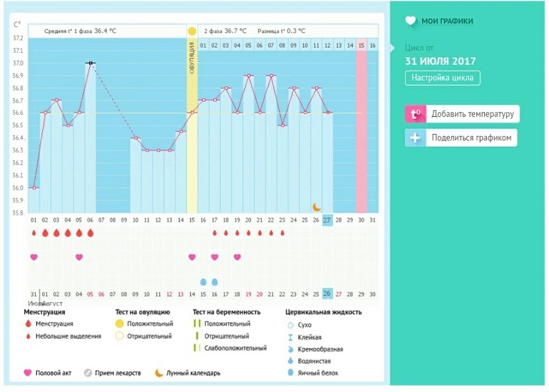The height and width of the screenshot is (392, 549).
Task: Click the heart icon beside МОИ ГРАФИКИ
Action: (410, 21)
